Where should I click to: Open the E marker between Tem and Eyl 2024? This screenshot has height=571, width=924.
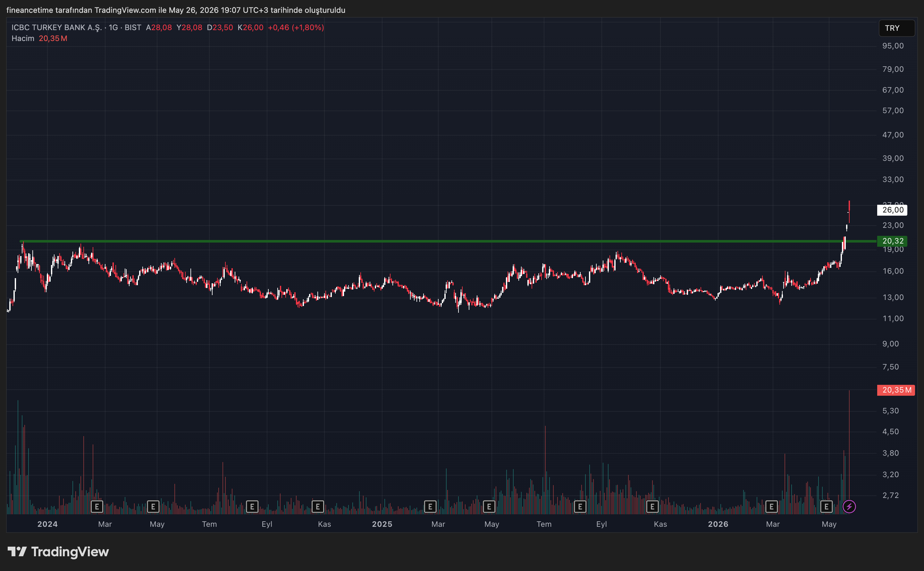[252, 506]
